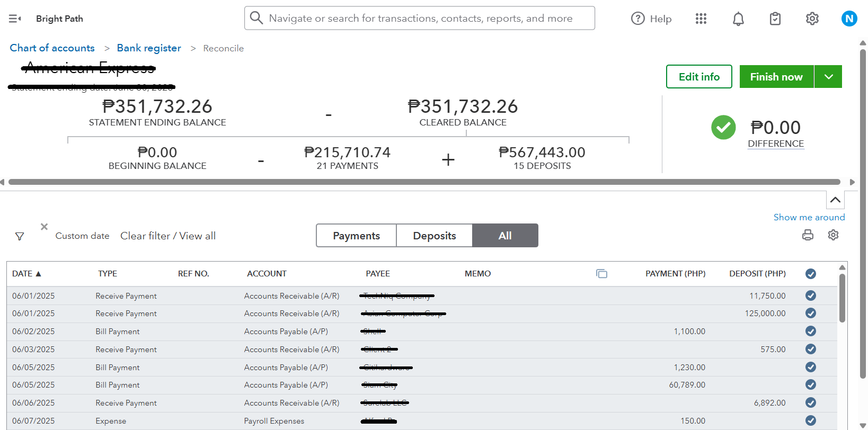Viewport: 868px width, 430px height.
Task: Open the apps grid launcher
Action: pos(701,19)
